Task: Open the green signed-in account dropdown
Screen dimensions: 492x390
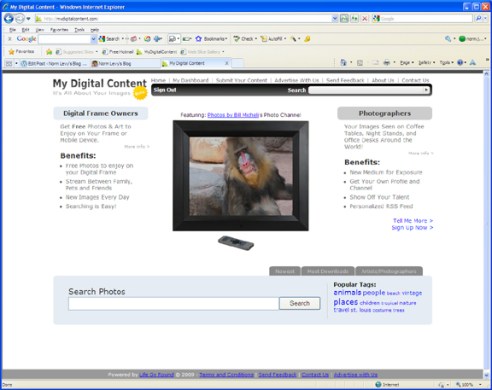Action: 473,39
